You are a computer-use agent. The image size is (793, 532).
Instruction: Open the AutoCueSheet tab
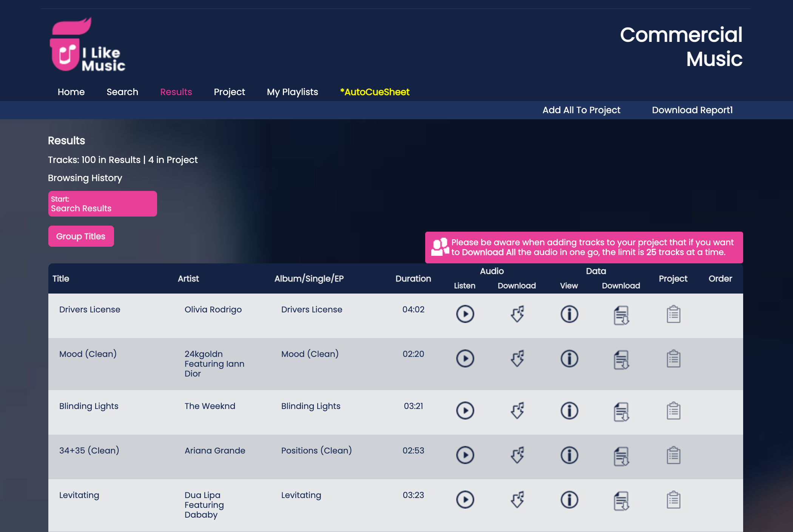point(375,92)
